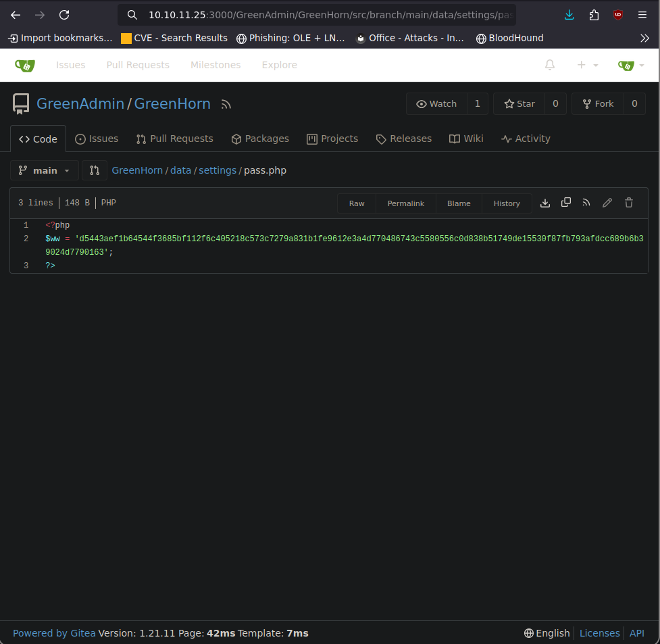Screen dimensions: 660x644
Task: Open the browser downloads icon
Action: [x=569, y=15]
